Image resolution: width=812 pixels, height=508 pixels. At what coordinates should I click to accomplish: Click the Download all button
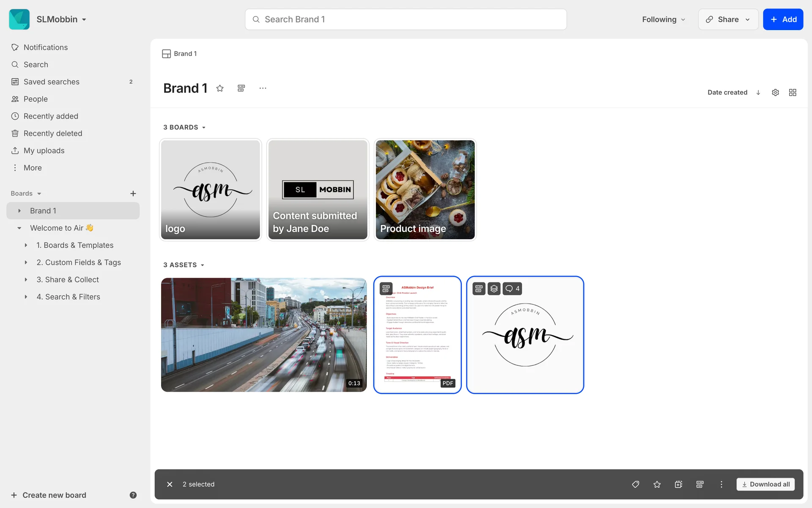coord(765,484)
